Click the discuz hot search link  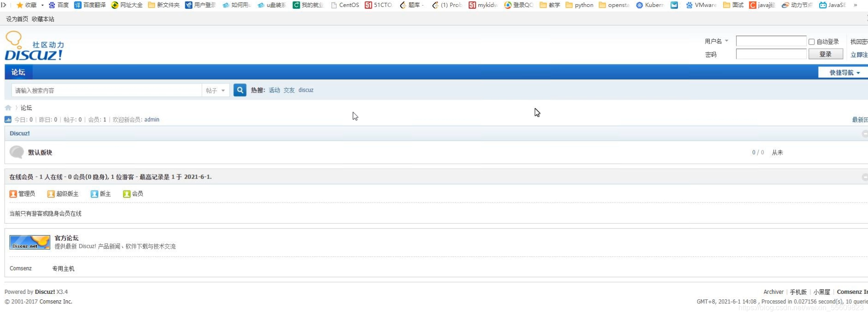pos(306,90)
